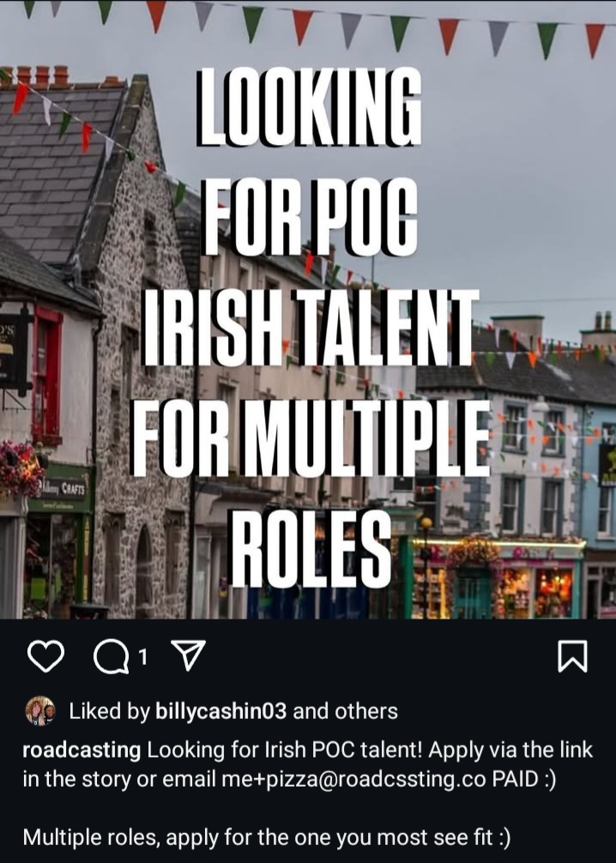616x863 pixels.
Task: Open the roadcasting profile from the caption
Action: pos(82,750)
